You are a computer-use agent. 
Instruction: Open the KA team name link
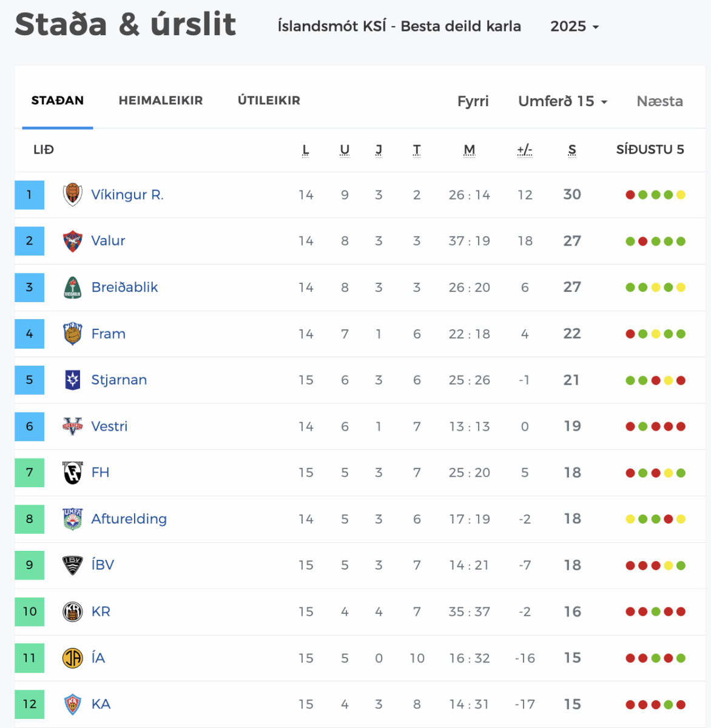(x=101, y=704)
